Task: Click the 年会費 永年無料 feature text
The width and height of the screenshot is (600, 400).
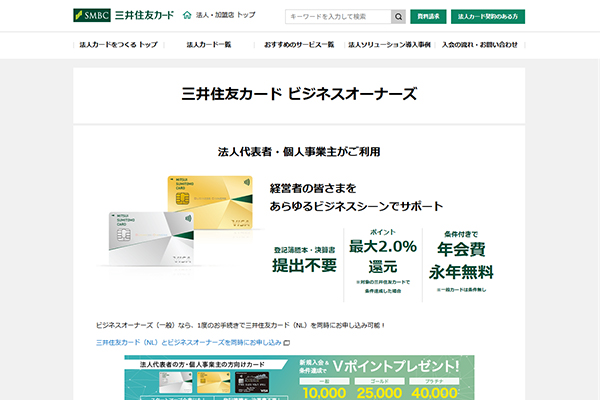Action: [461, 261]
